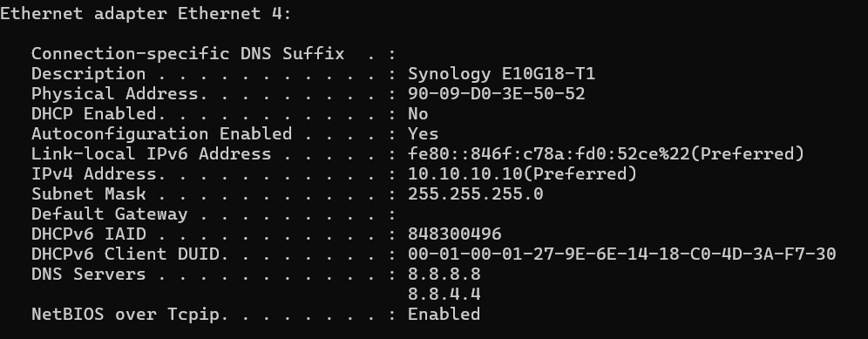Click the Connection-specific DNS Suffix label
The width and height of the screenshot is (868, 339).
pyautogui.click(x=187, y=54)
